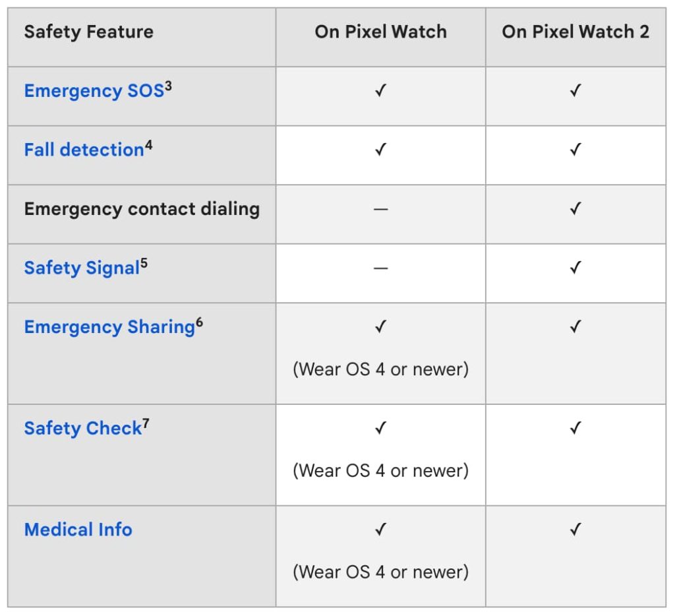
Task: Click Fall detection checkmark under Pixel Watch 2
Action: click(x=575, y=149)
